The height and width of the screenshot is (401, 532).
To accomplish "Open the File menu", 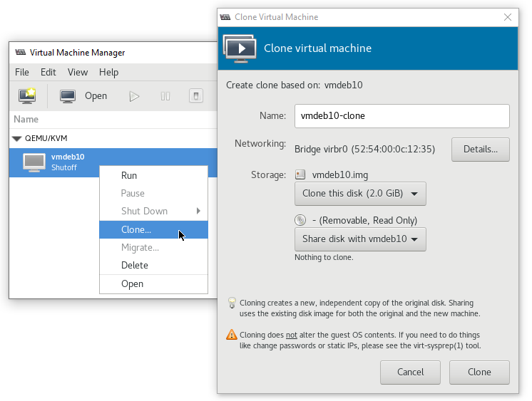I will (22, 72).
